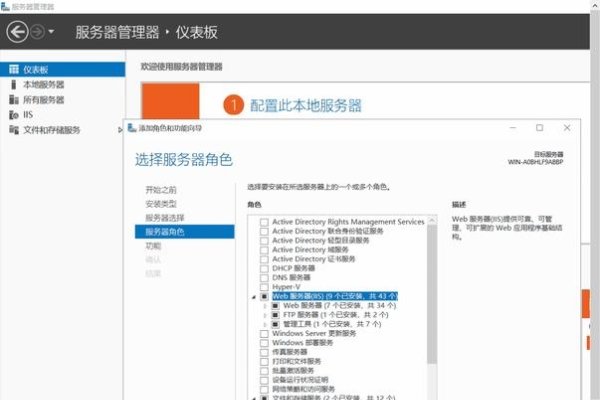Check Active Directory 轻型目录服务 role
Image resolution: width=600 pixels, height=400 pixels.
point(264,240)
